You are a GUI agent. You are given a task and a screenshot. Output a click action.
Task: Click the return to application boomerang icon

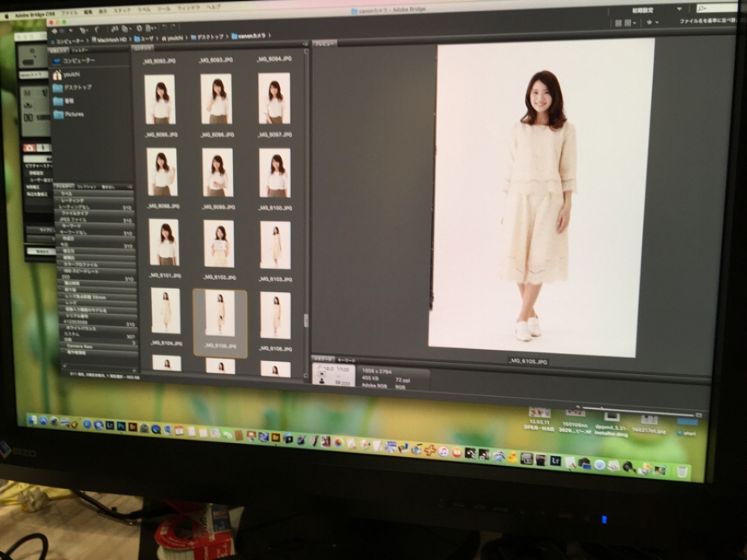[95, 31]
